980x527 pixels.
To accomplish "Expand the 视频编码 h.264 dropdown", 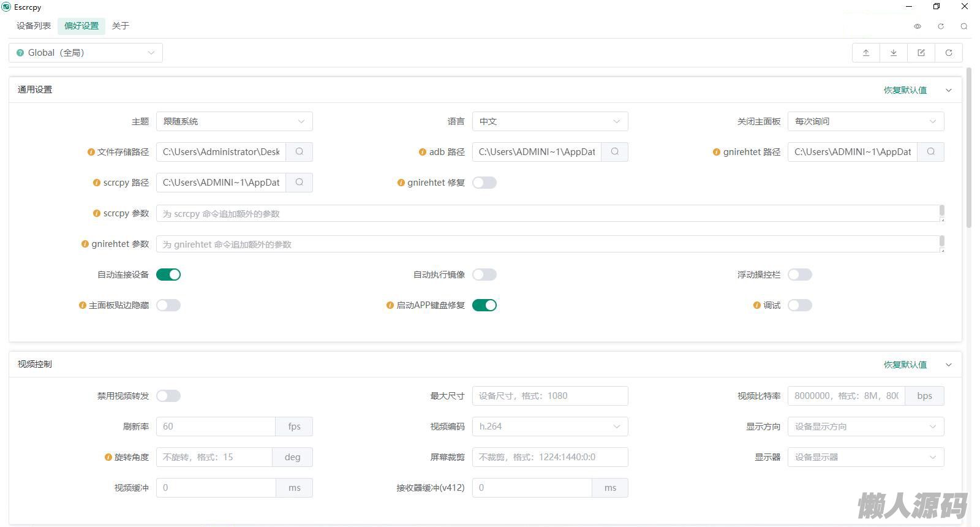I will (549, 427).
